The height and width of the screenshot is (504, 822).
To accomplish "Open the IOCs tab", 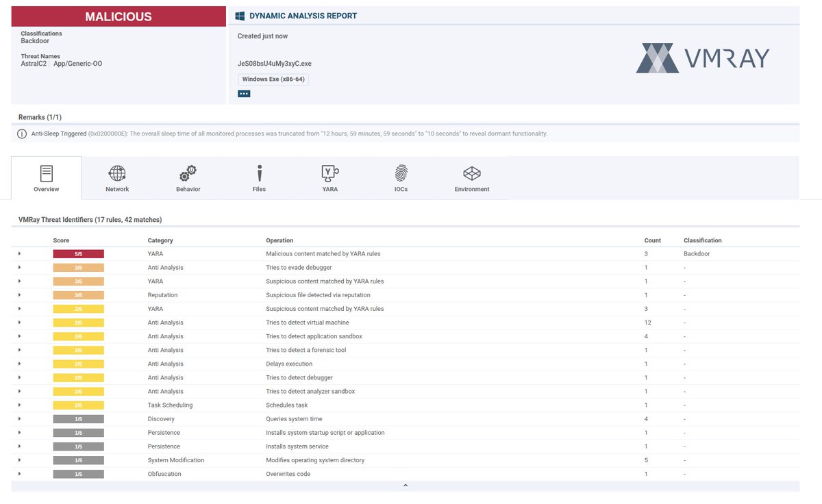I will (x=401, y=178).
